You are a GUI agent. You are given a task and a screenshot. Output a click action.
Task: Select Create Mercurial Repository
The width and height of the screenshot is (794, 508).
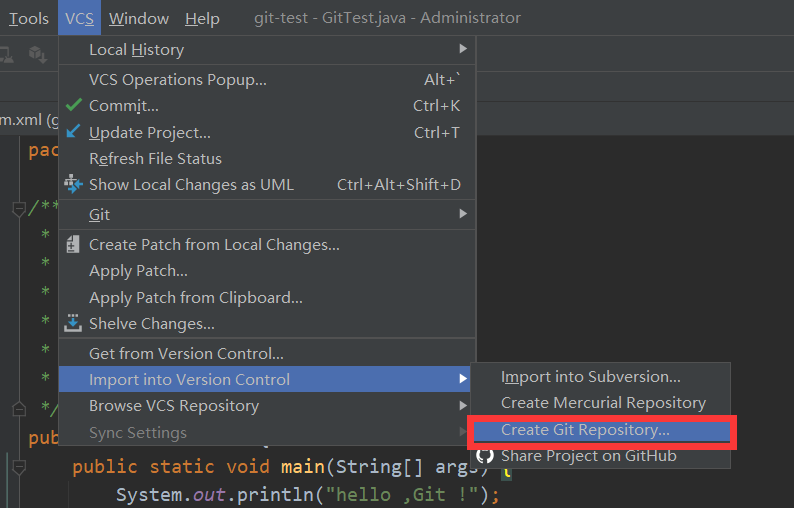tap(601, 403)
